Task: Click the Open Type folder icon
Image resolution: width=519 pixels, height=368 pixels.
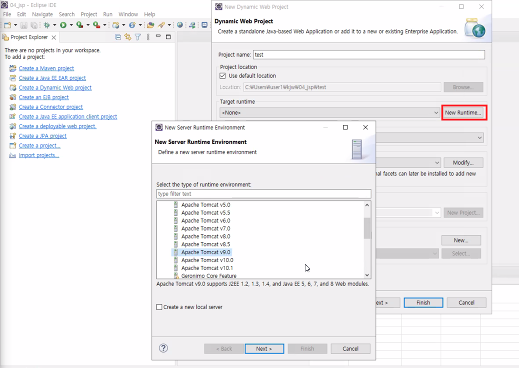Action: point(150,25)
